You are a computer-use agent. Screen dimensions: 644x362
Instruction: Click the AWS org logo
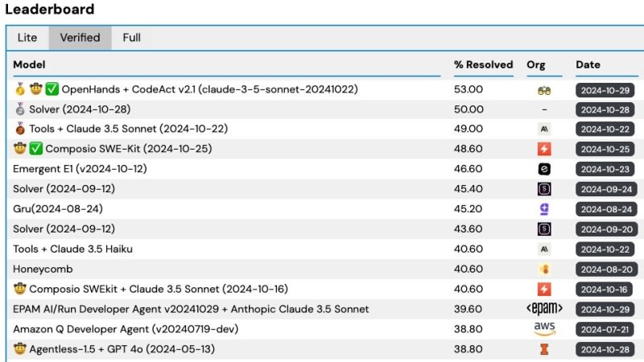click(x=543, y=329)
